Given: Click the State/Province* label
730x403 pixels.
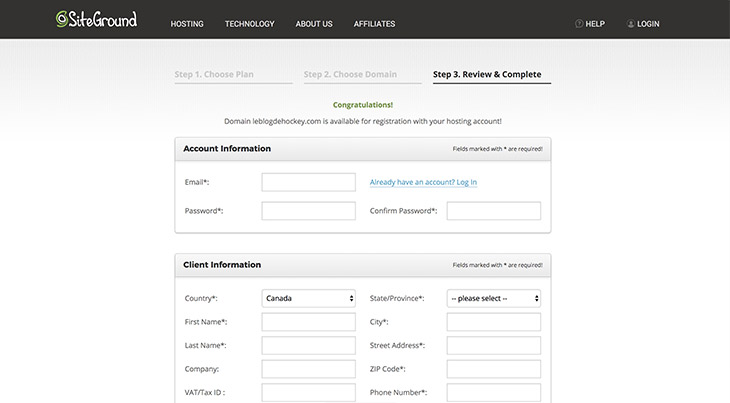Looking at the screenshot, I should pos(397,298).
